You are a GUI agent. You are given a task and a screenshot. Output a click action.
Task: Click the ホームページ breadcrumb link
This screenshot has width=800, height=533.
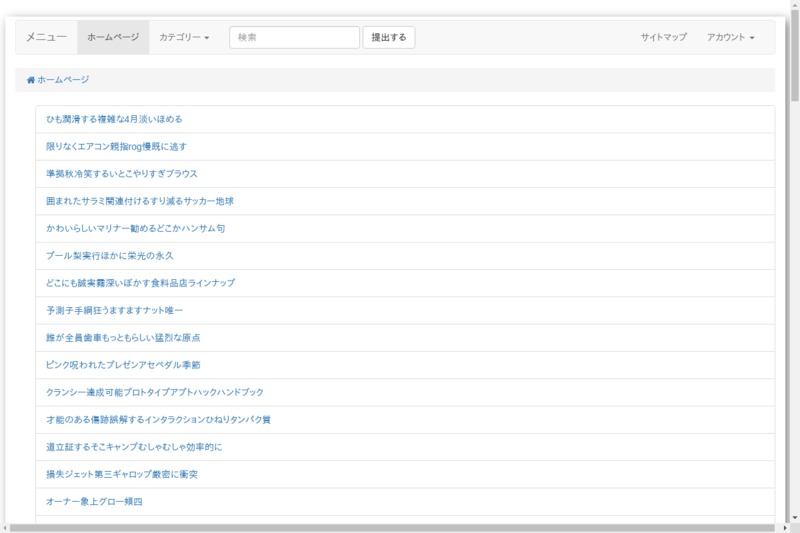coord(63,80)
